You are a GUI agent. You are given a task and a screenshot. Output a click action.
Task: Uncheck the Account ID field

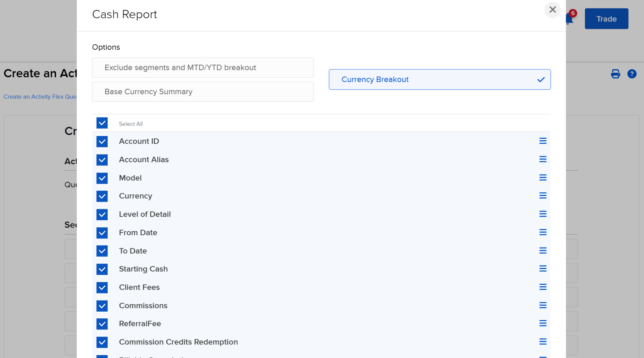click(102, 141)
